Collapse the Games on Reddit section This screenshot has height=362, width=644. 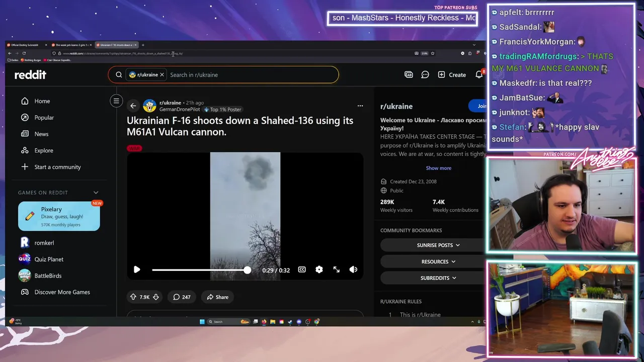tap(96, 193)
